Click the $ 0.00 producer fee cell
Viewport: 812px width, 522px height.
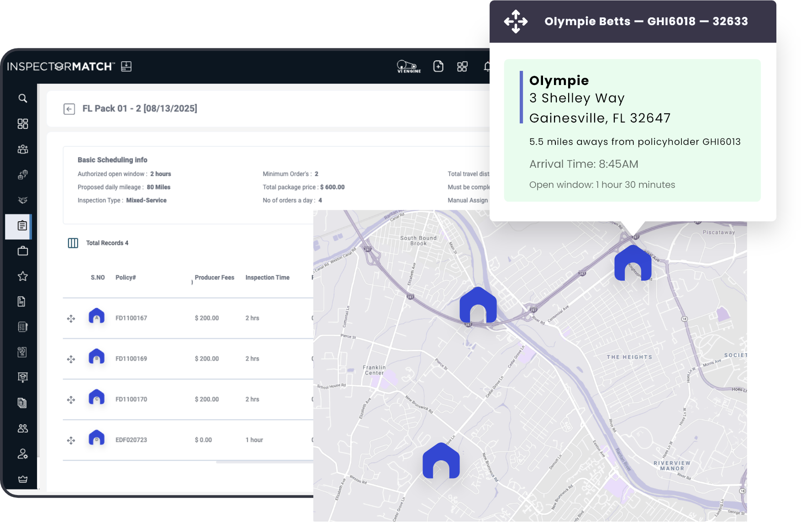[203, 440]
